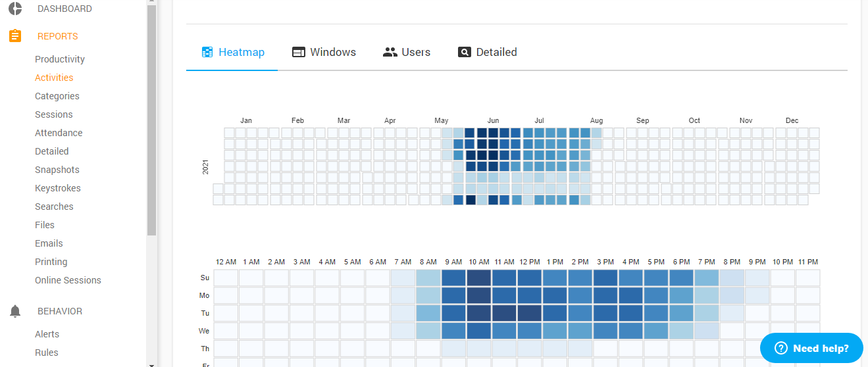Go to Keystrokes report
The width and height of the screenshot is (868, 367).
58,188
